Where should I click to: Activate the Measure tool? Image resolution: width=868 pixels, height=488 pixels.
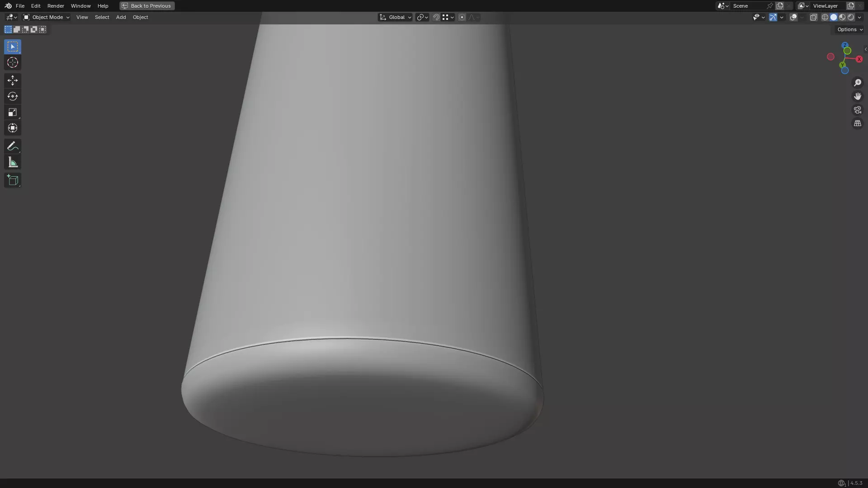click(x=13, y=162)
